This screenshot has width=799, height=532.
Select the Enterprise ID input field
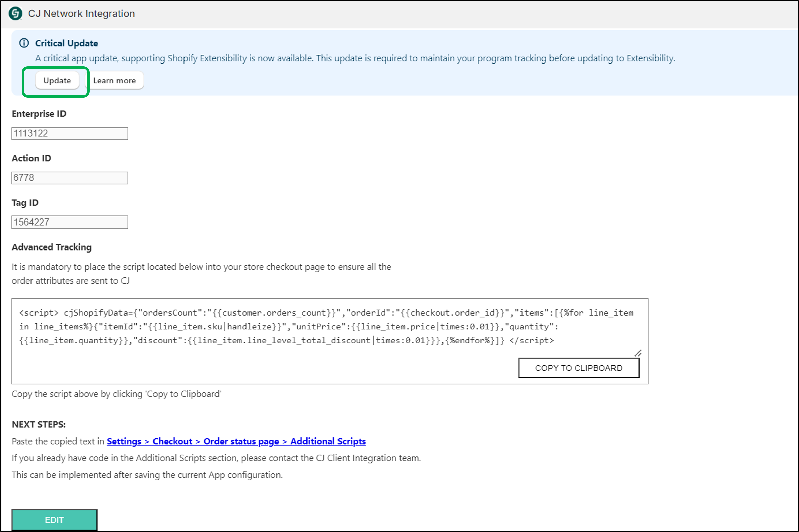[70, 133]
